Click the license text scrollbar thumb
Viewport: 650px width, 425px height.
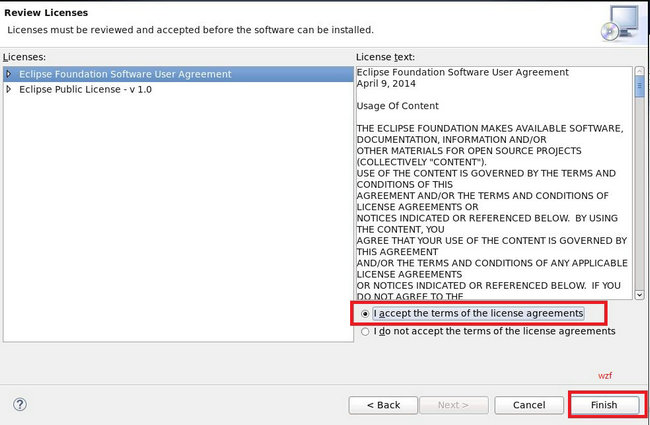tap(639, 86)
